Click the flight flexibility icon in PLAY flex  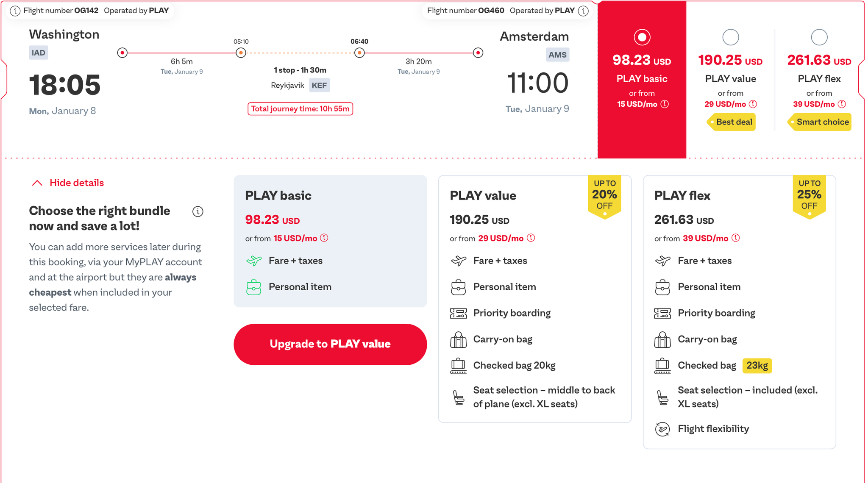click(x=663, y=429)
